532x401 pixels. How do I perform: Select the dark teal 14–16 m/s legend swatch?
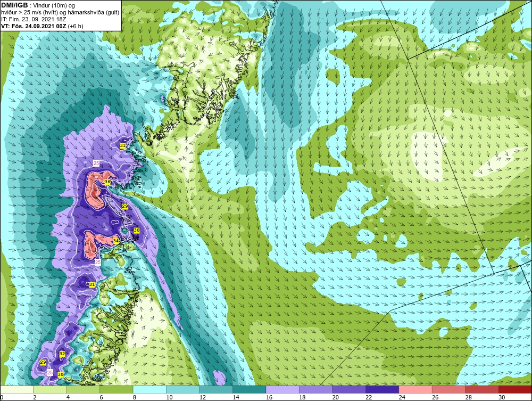pyautogui.click(x=250, y=389)
